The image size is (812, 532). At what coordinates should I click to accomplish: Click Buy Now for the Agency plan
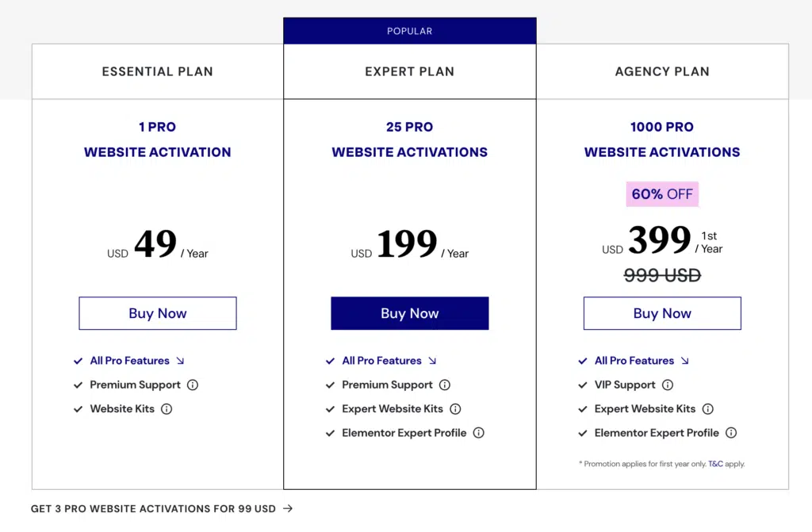[x=662, y=313]
